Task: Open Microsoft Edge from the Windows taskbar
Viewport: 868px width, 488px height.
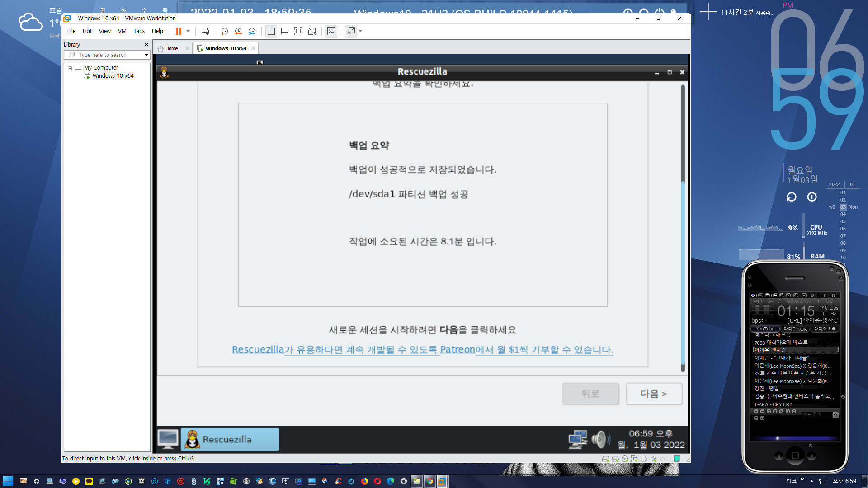Action: 391,481
